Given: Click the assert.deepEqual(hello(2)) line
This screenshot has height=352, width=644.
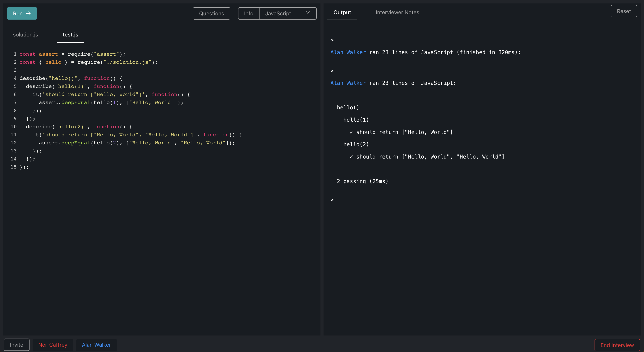Looking at the screenshot, I should coord(137,143).
